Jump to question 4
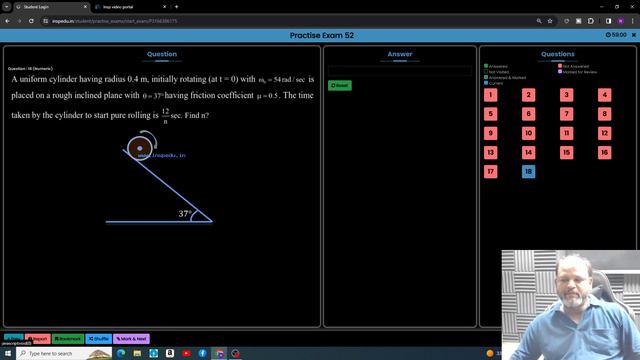640x360 pixels. pyautogui.click(x=604, y=95)
